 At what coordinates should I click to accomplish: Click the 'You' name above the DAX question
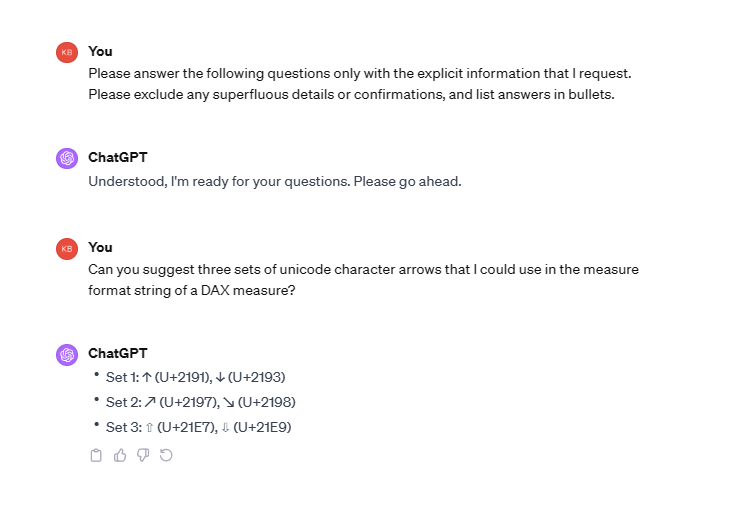101,247
